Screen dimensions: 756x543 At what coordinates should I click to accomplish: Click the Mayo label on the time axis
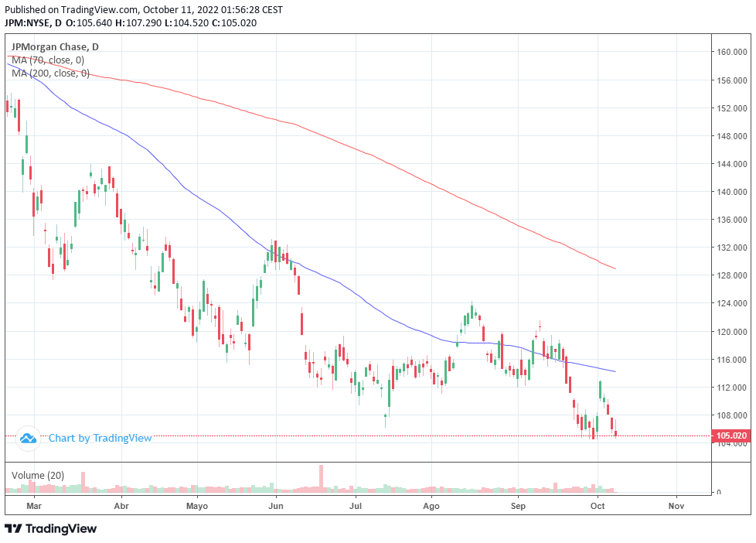pyautogui.click(x=197, y=506)
